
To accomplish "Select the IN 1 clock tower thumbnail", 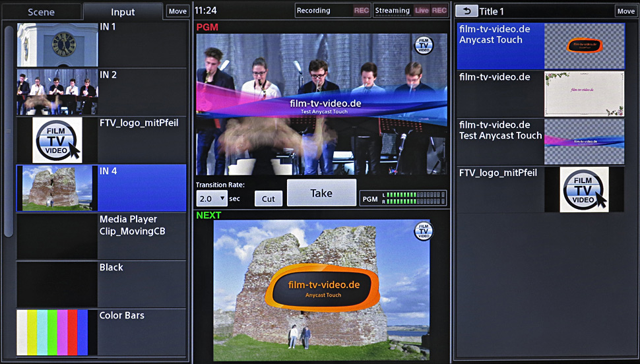I will coord(57,45).
